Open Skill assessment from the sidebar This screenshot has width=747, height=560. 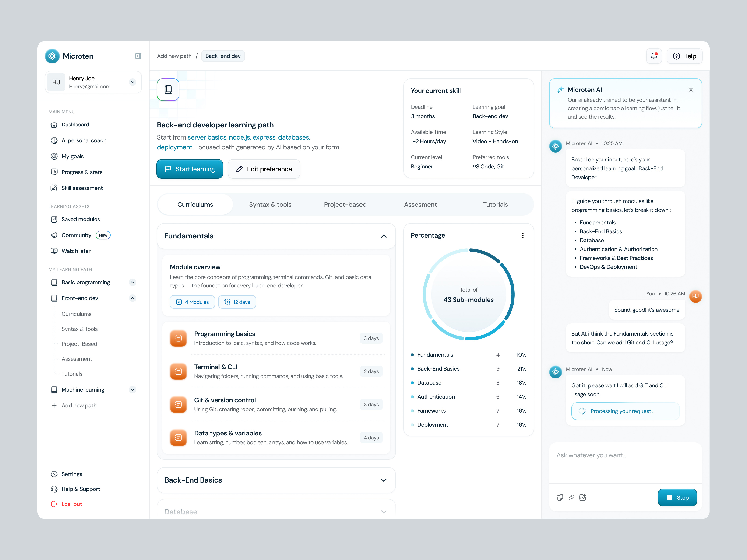(x=82, y=188)
